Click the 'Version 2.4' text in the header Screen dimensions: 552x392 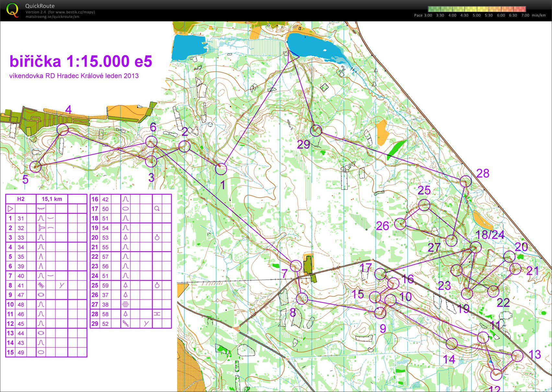36,12
